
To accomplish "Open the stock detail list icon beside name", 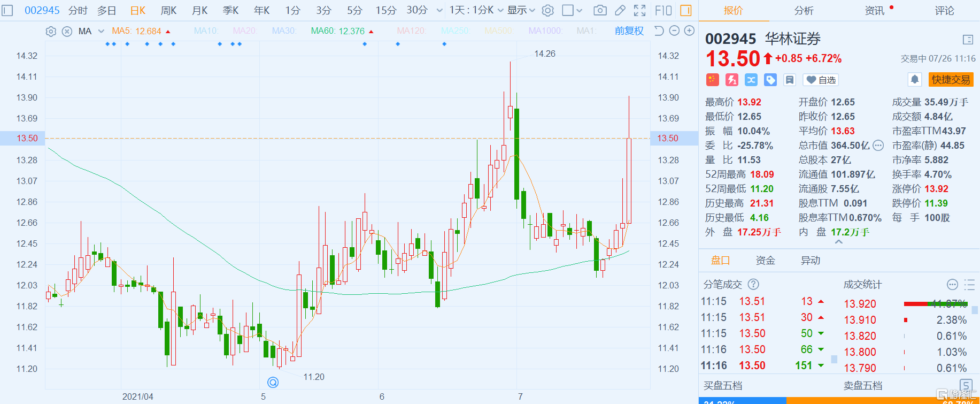I will click(968, 40).
